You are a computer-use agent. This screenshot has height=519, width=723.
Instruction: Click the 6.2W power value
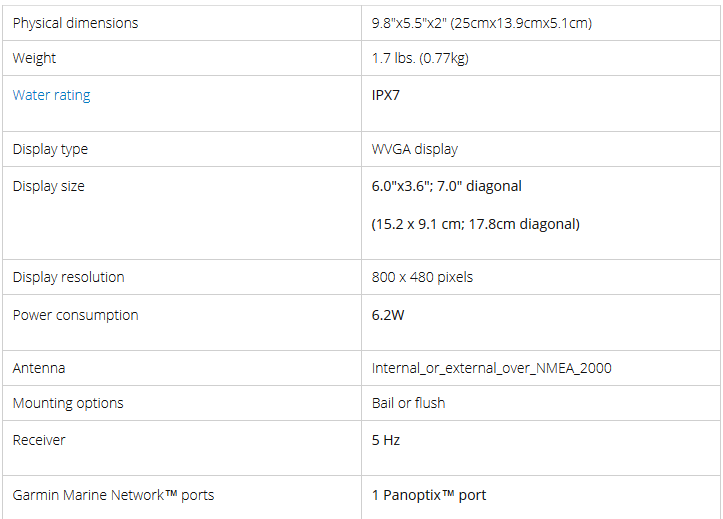pyautogui.click(x=388, y=315)
